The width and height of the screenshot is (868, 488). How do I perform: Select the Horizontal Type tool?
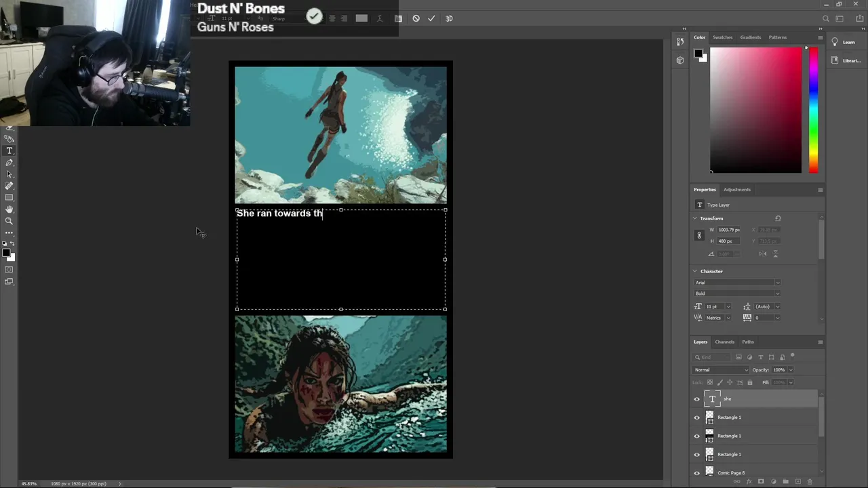pyautogui.click(x=9, y=150)
